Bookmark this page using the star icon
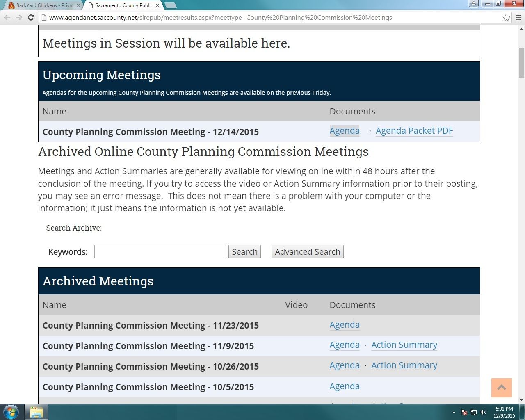This screenshot has height=420, width=525. coord(506,17)
